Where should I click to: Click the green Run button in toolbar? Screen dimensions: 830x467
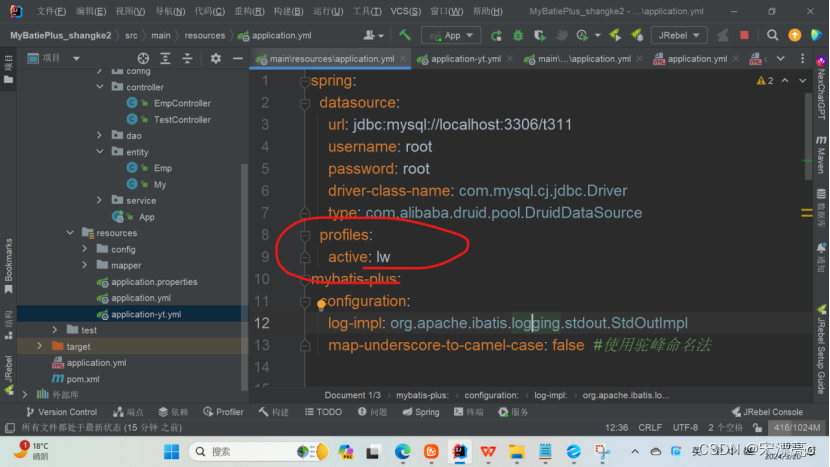coord(496,35)
